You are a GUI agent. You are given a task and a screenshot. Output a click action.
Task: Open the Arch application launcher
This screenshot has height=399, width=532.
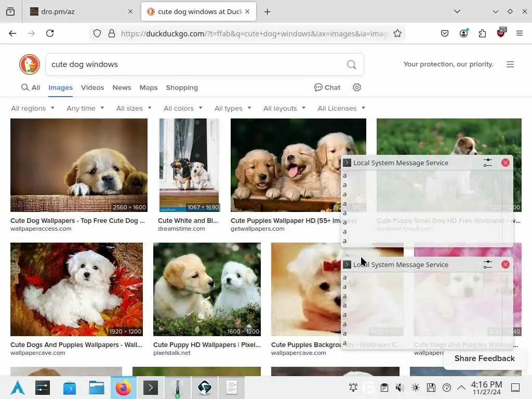(18, 388)
